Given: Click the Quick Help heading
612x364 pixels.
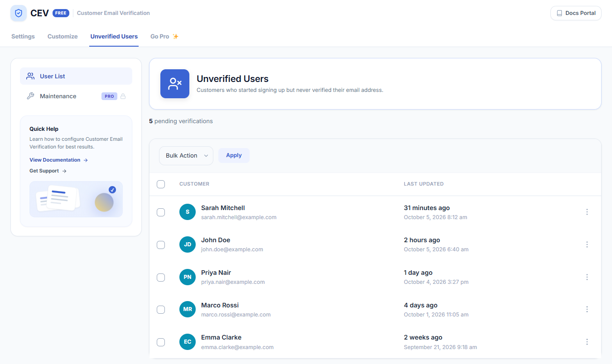Looking at the screenshot, I should coord(44,129).
